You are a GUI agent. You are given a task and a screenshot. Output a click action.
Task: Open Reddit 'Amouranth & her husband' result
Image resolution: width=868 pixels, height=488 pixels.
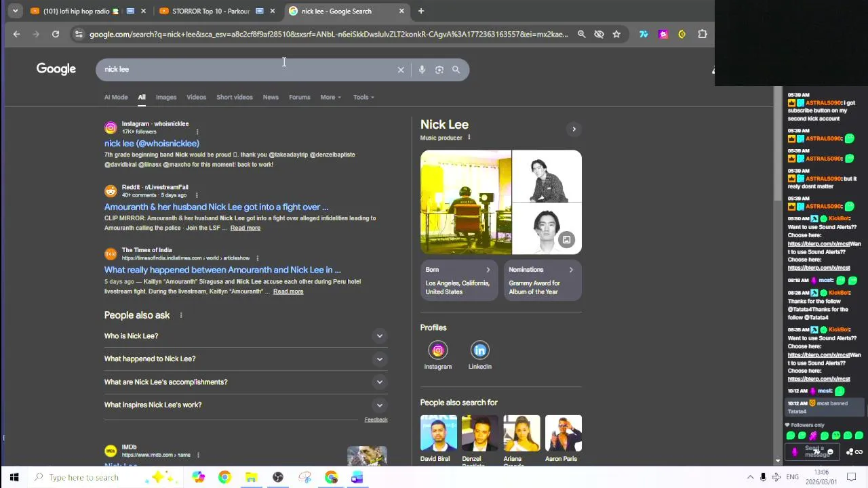tap(216, 207)
